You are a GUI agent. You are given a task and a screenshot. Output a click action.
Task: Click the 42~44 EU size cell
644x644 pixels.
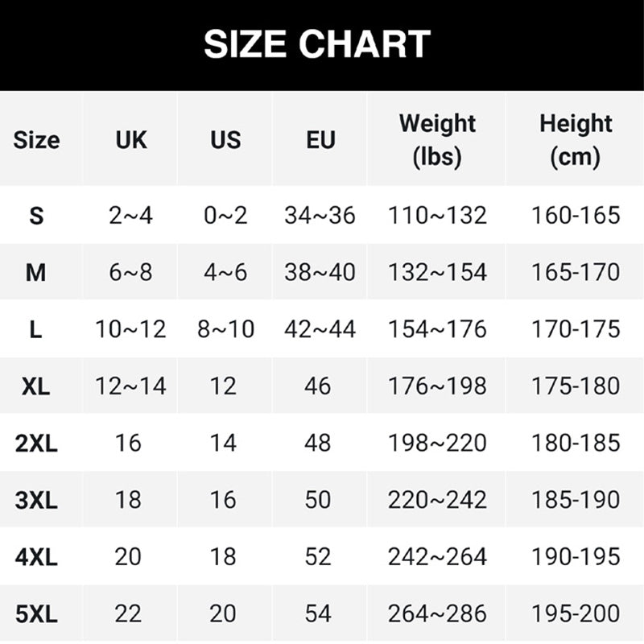coord(320,330)
